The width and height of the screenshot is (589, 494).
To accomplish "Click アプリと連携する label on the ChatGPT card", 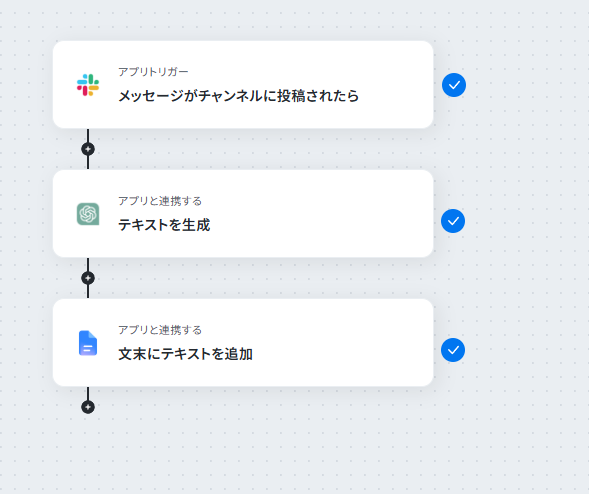I will click(160, 201).
